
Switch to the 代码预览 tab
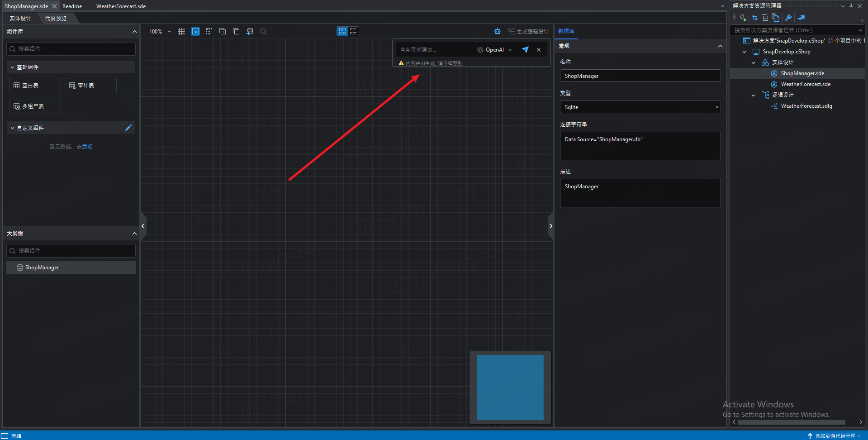pyautogui.click(x=56, y=19)
